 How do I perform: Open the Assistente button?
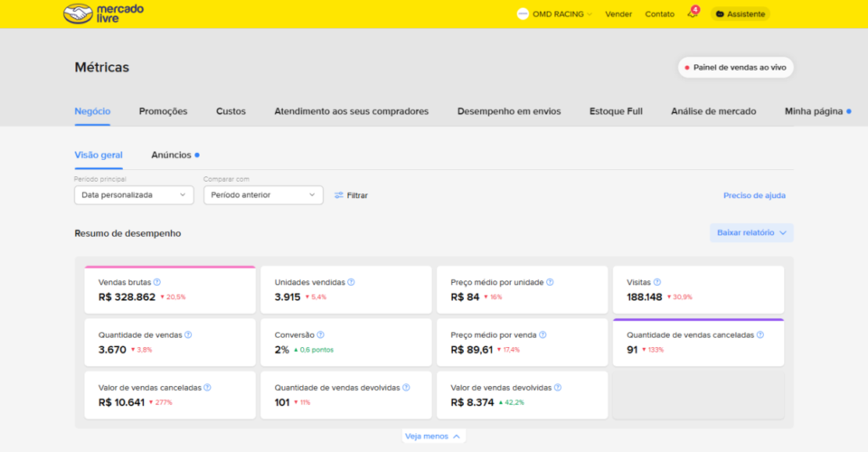coord(741,14)
